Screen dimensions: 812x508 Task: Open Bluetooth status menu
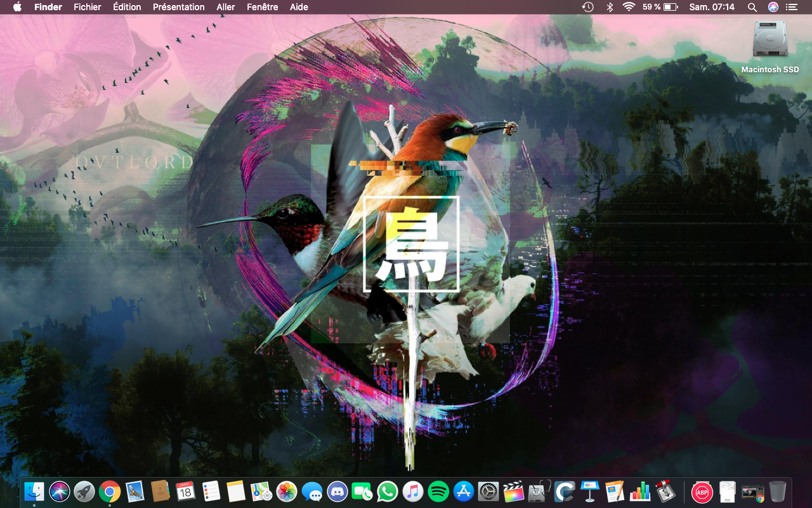coord(609,7)
